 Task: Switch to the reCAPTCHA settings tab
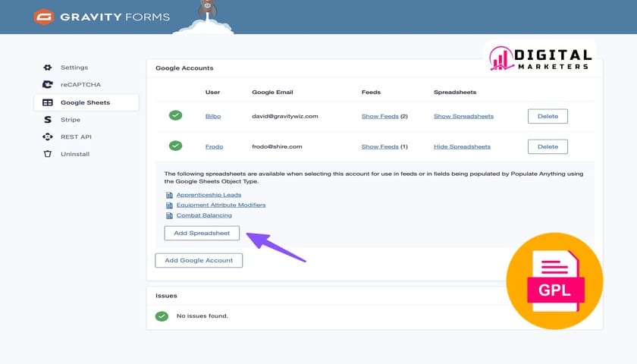(80, 85)
